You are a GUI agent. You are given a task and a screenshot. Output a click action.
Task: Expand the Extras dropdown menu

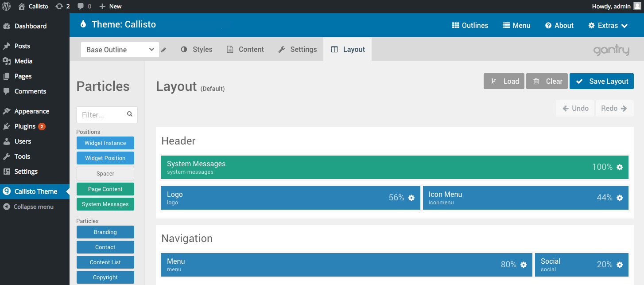(608, 25)
